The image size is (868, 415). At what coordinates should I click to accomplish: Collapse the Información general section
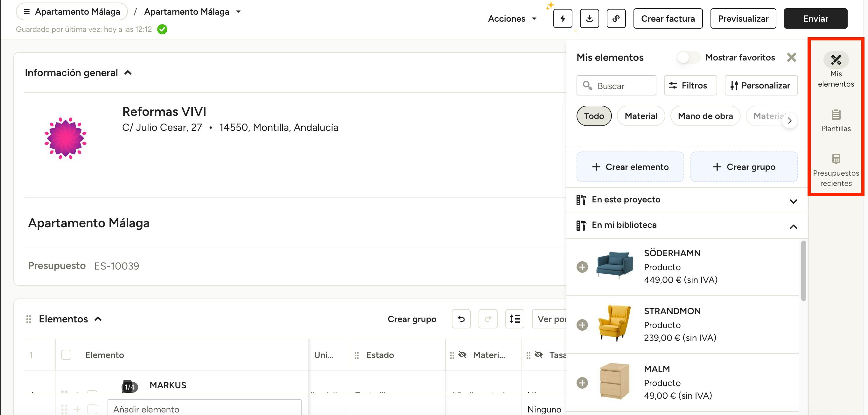(128, 73)
